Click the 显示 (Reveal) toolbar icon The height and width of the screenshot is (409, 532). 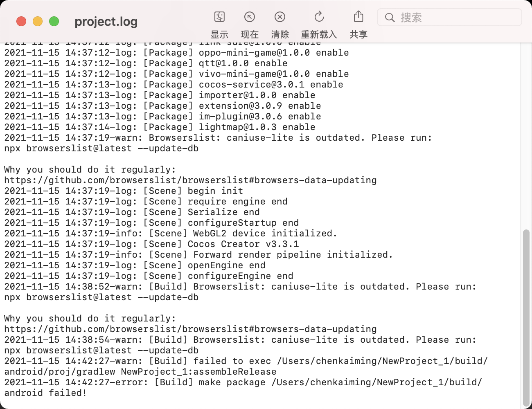point(219,17)
